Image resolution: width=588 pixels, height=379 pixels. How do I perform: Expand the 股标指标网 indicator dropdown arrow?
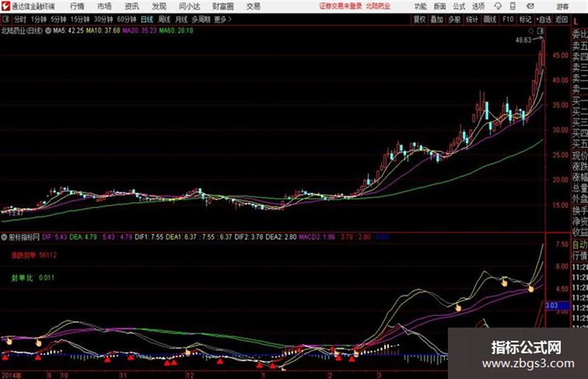[x=4, y=237]
